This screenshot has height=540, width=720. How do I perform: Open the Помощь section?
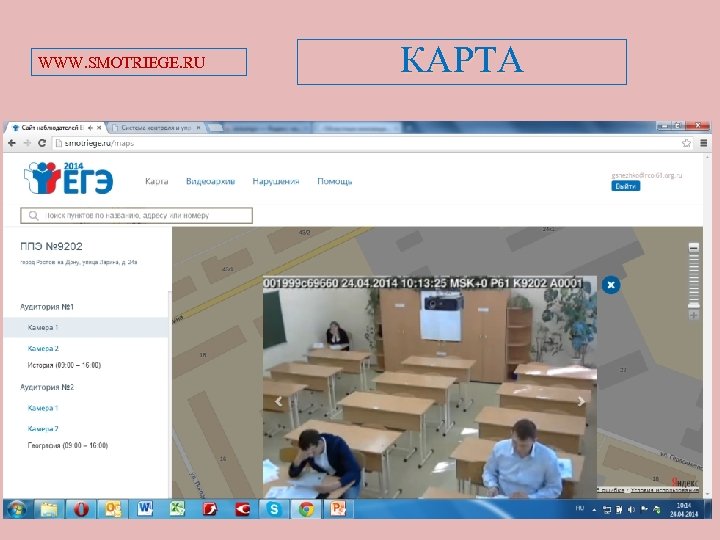[334, 181]
